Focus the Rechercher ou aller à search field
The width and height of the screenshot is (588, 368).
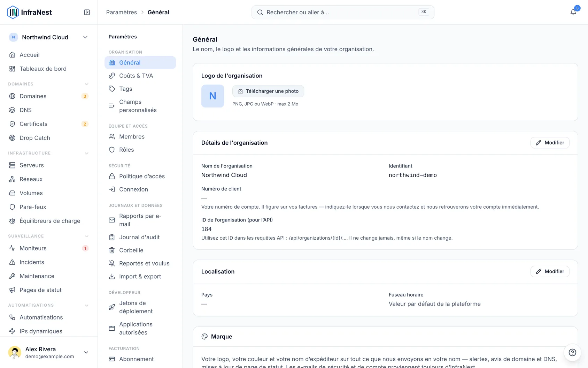click(343, 12)
